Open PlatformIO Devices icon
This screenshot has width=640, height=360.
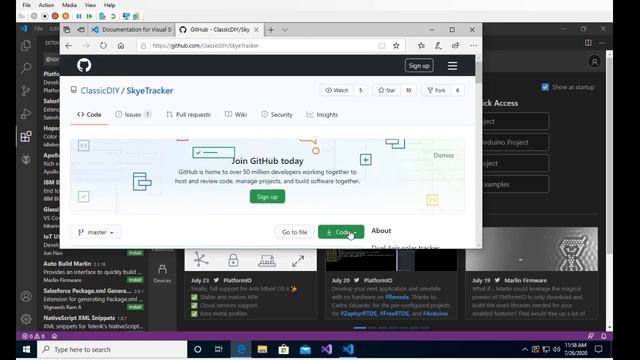[x=162, y=273]
